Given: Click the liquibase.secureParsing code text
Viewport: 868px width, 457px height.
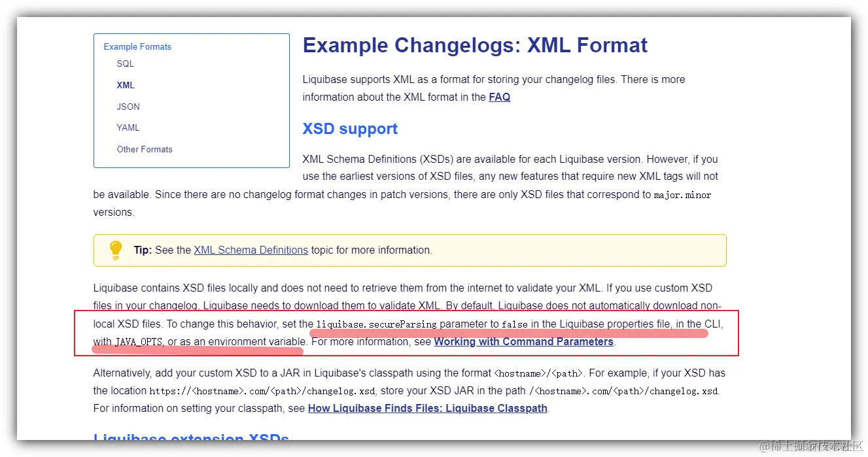Looking at the screenshot, I should [376, 324].
